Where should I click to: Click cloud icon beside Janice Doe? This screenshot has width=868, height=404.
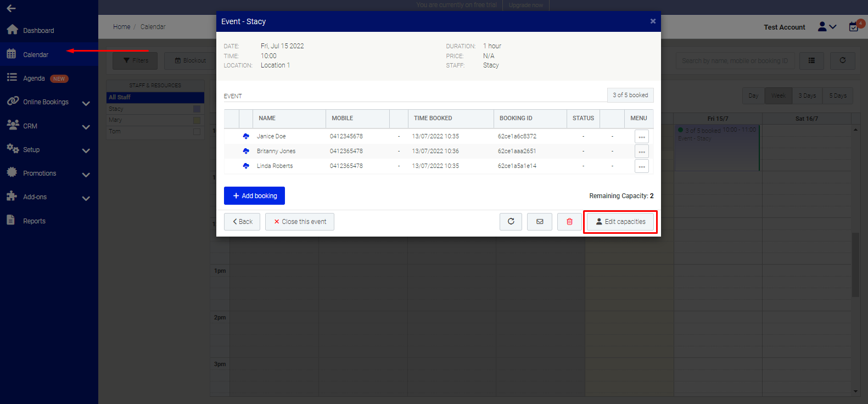click(246, 136)
